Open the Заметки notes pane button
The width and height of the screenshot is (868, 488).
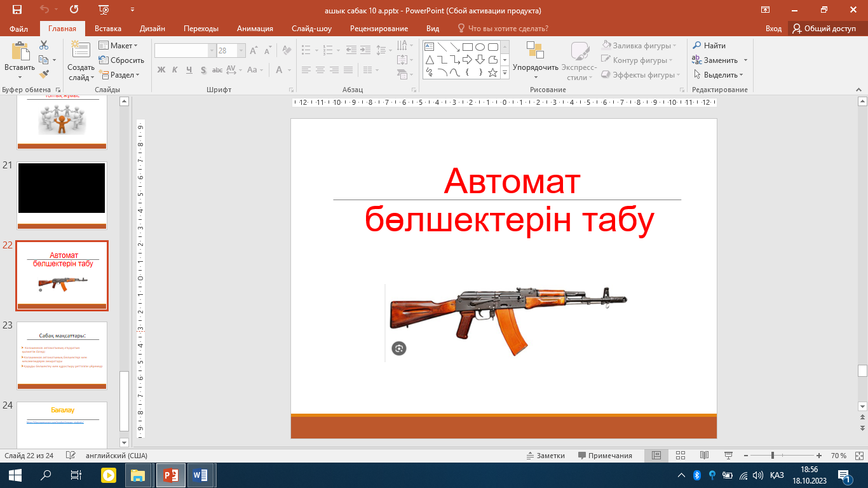pos(545,456)
